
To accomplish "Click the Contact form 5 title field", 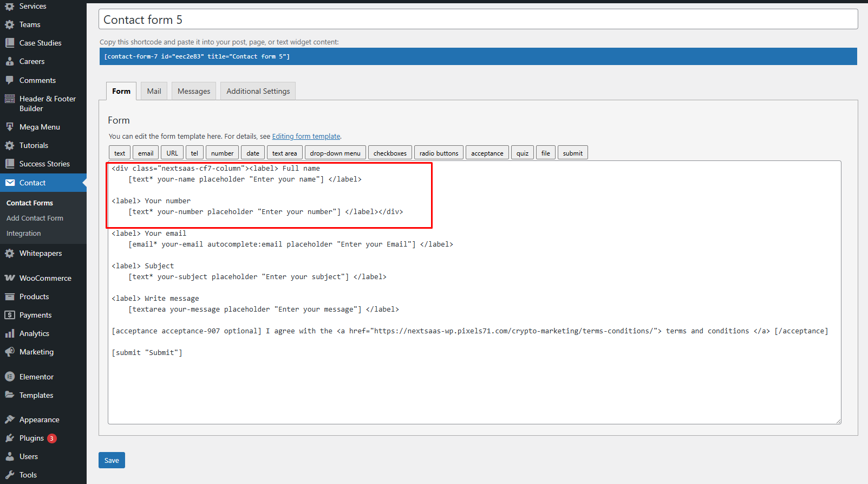I will [x=478, y=20].
